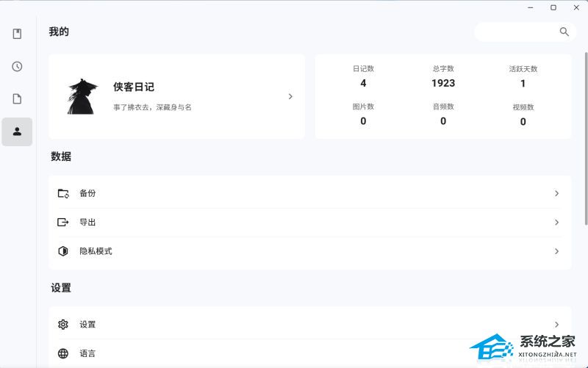Click the settings gear icon
588x368 pixels.
tap(63, 325)
